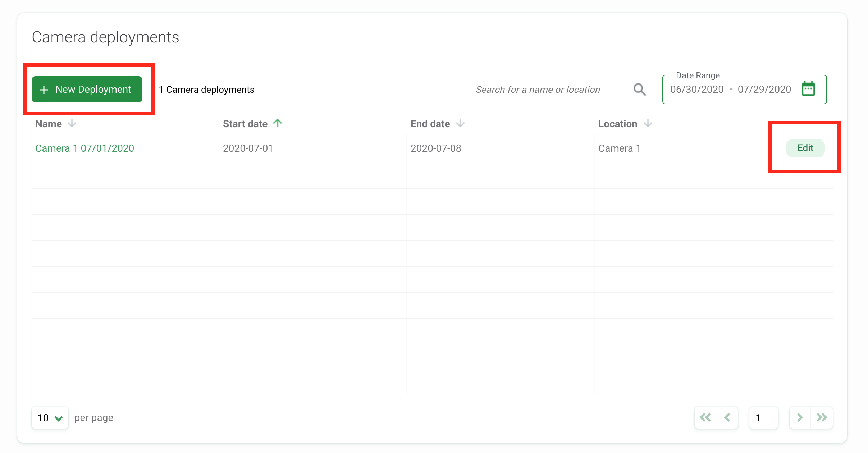
Task: Jump to last page double-chevron
Action: click(822, 417)
